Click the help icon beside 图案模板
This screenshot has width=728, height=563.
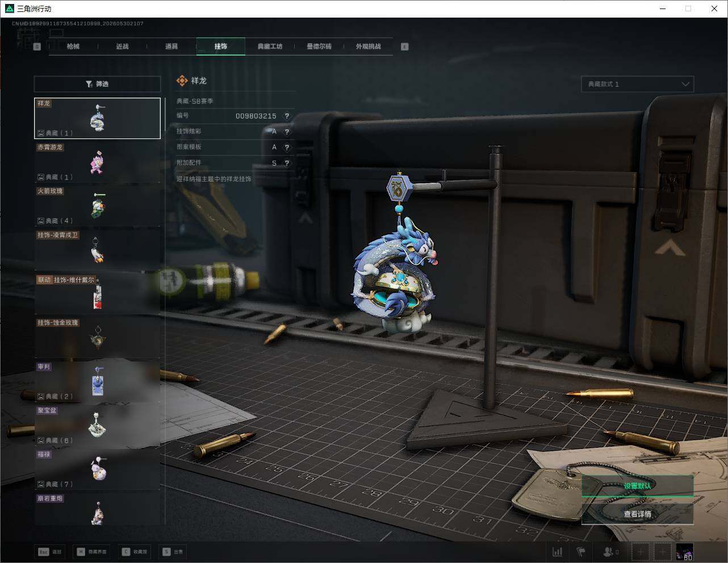pyautogui.click(x=287, y=147)
